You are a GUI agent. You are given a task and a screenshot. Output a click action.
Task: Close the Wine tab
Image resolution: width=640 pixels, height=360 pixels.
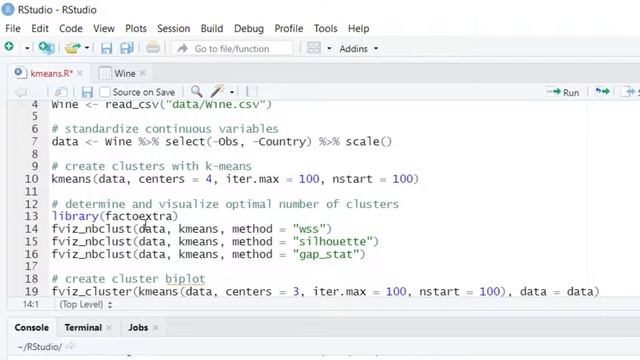142,73
